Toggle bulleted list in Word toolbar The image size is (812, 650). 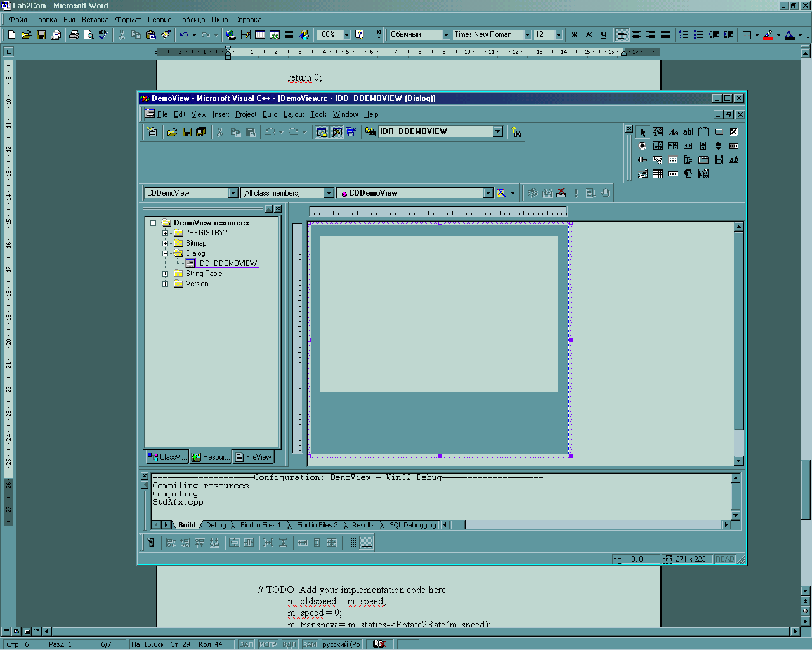[x=698, y=35]
